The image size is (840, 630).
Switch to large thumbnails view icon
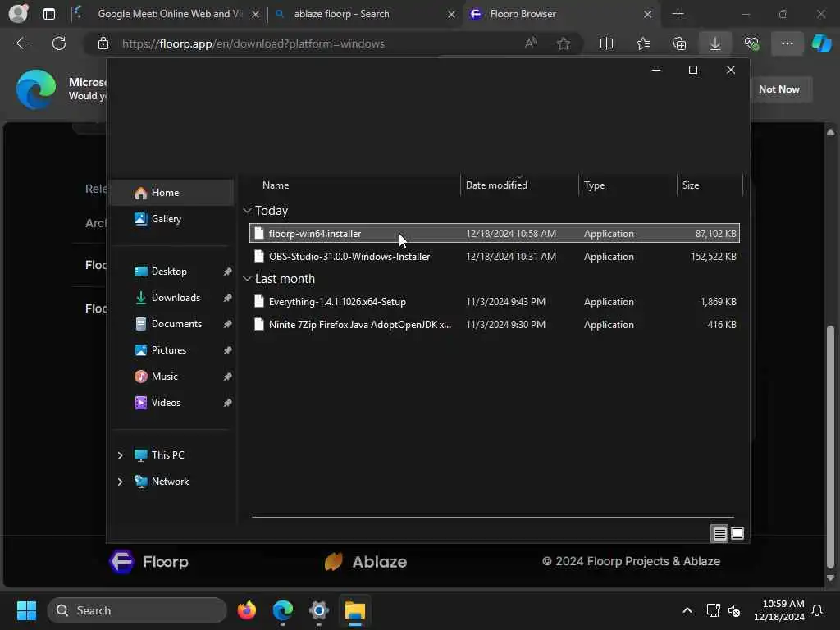pos(737,533)
